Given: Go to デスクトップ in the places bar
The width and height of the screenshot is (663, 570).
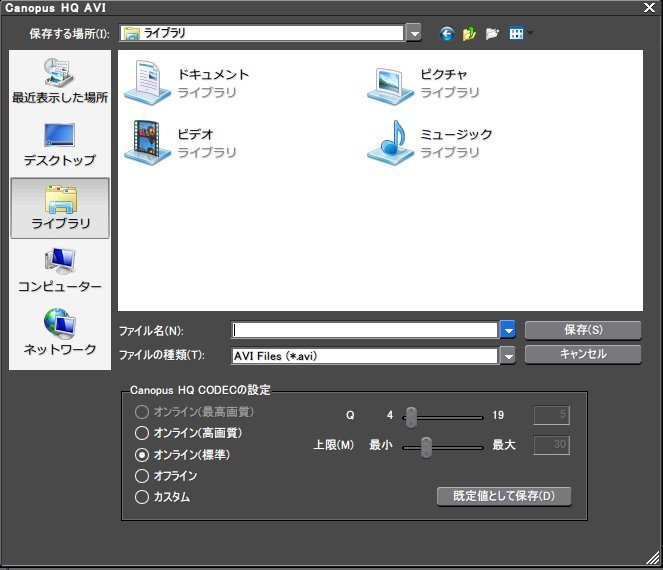Looking at the screenshot, I should pyautogui.click(x=60, y=144).
